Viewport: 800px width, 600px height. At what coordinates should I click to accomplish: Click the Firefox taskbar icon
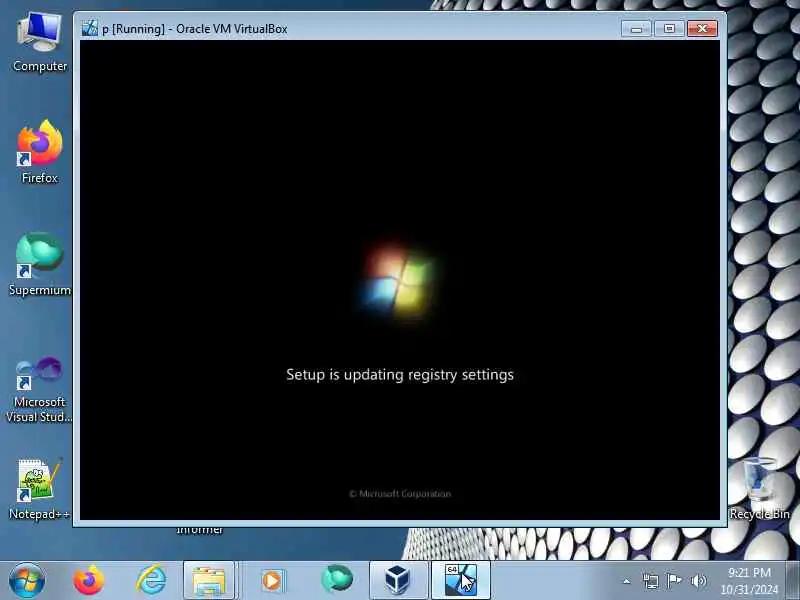click(89, 581)
